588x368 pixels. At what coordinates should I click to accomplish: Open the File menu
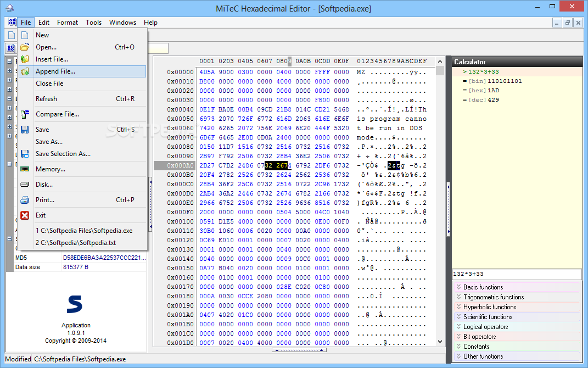[x=26, y=23]
